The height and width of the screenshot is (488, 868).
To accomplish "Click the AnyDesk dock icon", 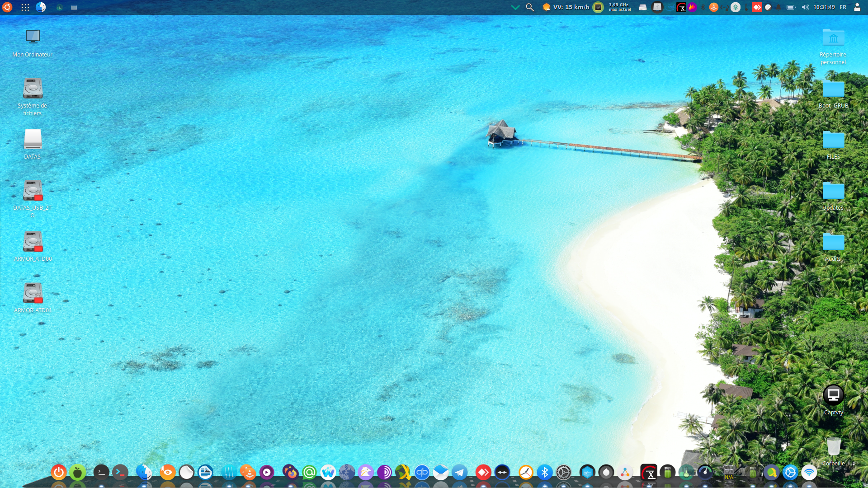I will (483, 473).
